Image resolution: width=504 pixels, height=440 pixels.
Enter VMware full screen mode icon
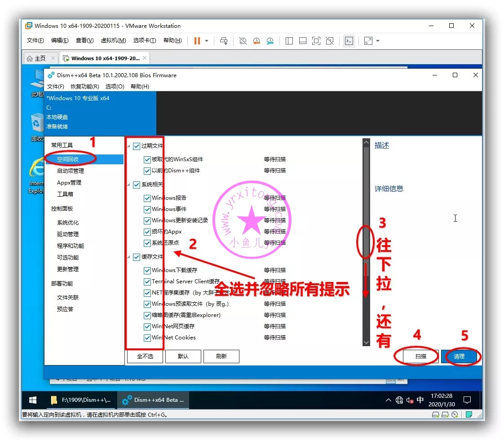point(316,41)
